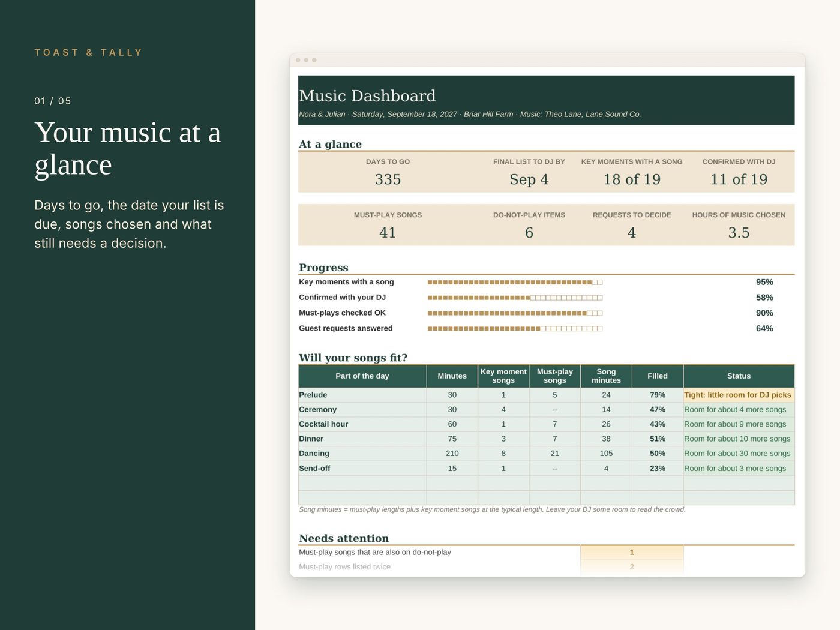Click the Your music at a glance headline
Viewport: 840px width, 630px height.
click(128, 148)
